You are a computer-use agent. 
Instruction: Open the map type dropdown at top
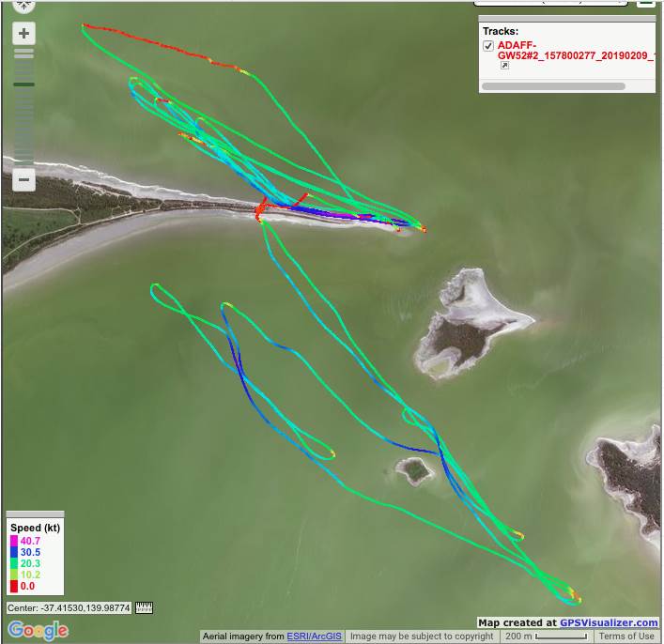click(549, 4)
